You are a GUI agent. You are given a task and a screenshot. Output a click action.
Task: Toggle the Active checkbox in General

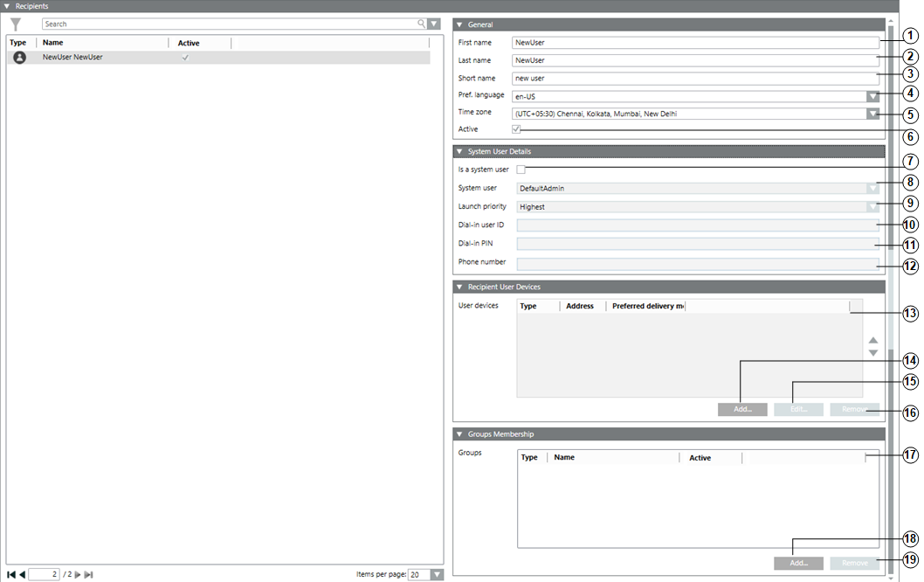pos(516,129)
